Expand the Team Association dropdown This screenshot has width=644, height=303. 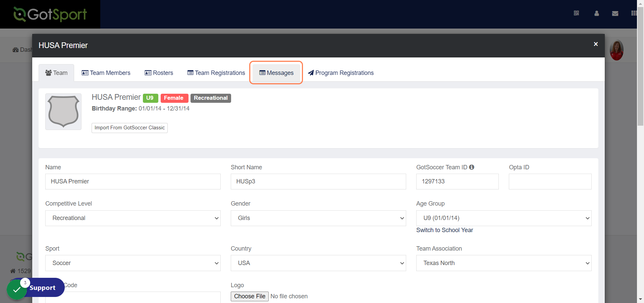pyautogui.click(x=504, y=263)
